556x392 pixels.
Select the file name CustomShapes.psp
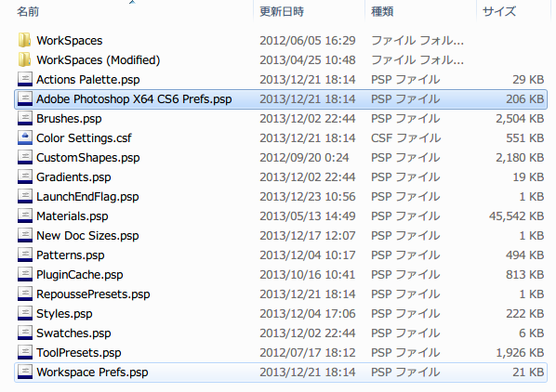(x=88, y=158)
